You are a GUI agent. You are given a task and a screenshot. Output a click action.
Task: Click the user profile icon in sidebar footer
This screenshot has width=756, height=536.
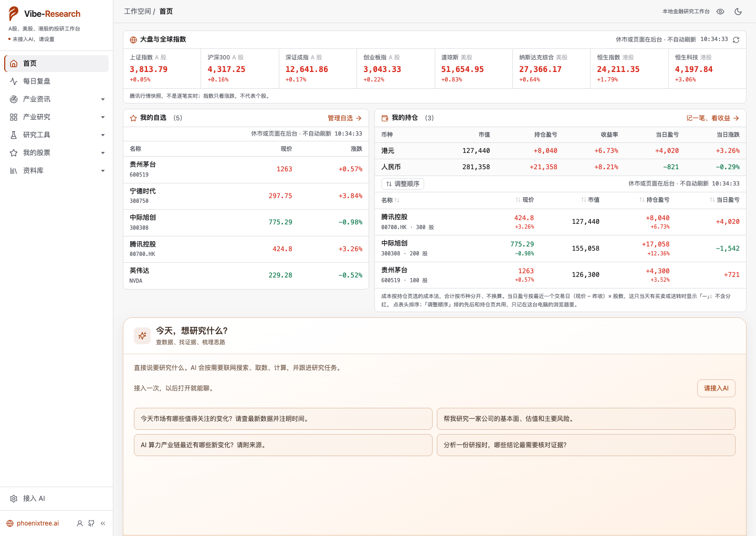click(x=80, y=523)
